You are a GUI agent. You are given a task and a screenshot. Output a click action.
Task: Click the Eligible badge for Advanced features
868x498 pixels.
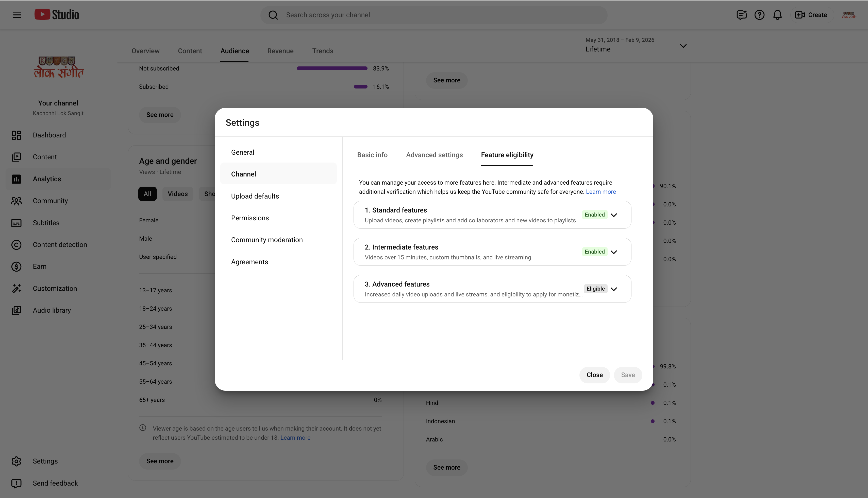tap(596, 289)
